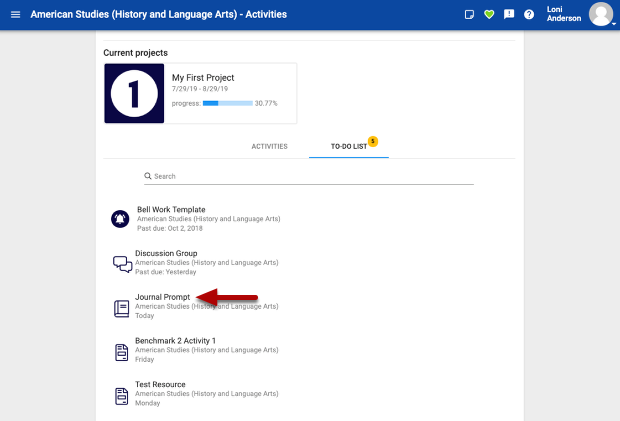The height and width of the screenshot is (421, 620).
Task: Open the Journal Prompt activity
Action: tap(163, 297)
